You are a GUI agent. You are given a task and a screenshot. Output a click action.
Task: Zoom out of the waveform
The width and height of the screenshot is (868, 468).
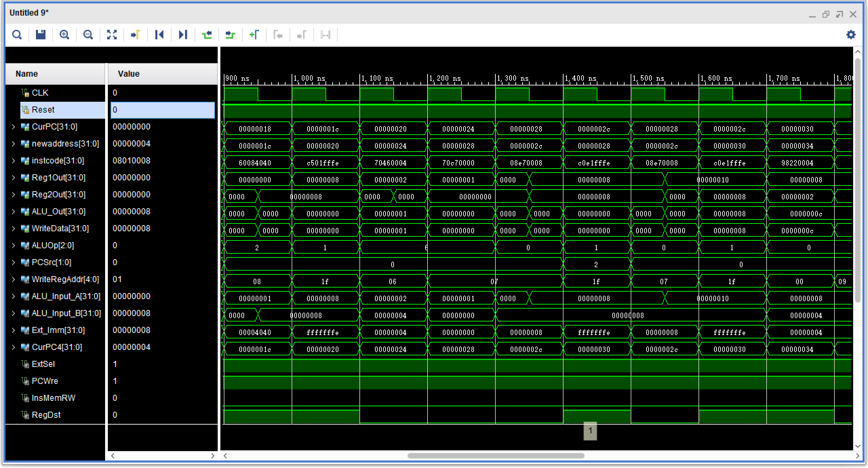88,35
